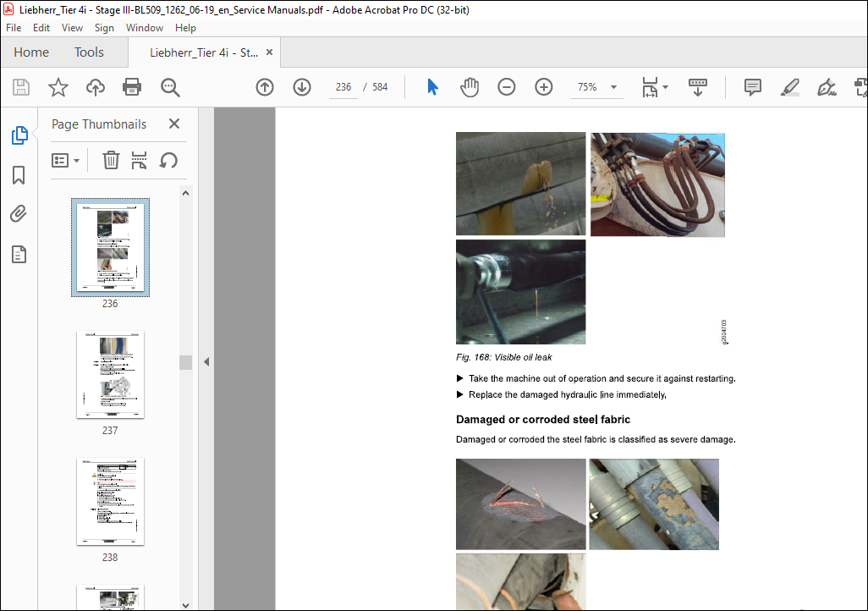Click the thumbnail panel scrollbar handle
This screenshot has width=868, height=611.
click(x=185, y=362)
